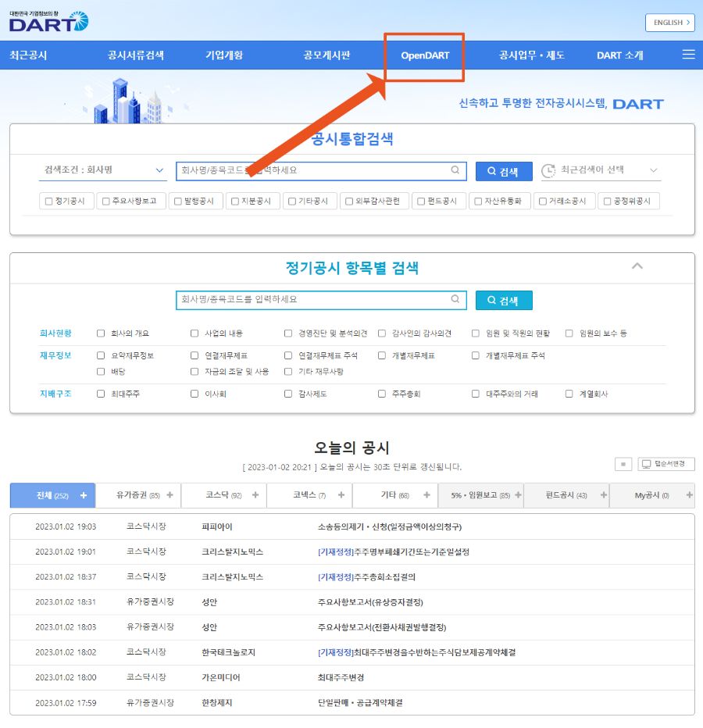Select the 전체 (252) tab
Image resolution: width=703 pixels, height=728 pixels.
pos(52,495)
